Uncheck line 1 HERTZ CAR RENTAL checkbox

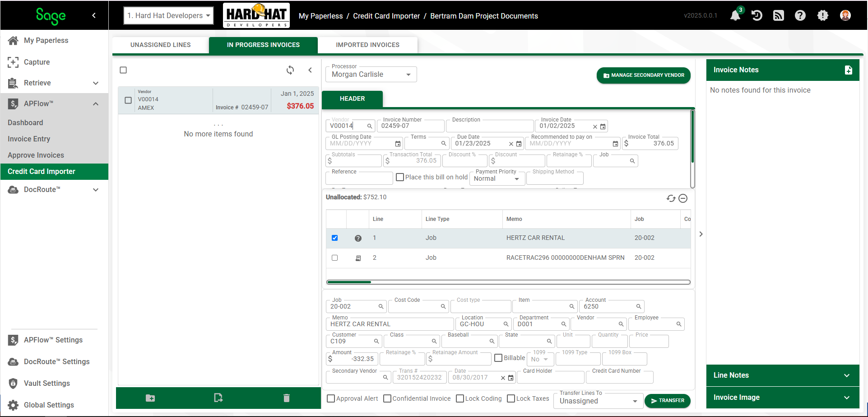pos(334,238)
